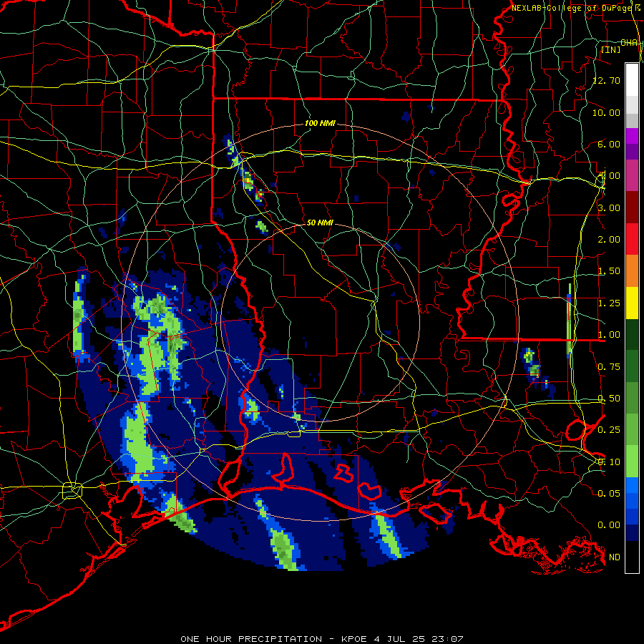Click the dark red 3.00 legend band

tap(632, 208)
